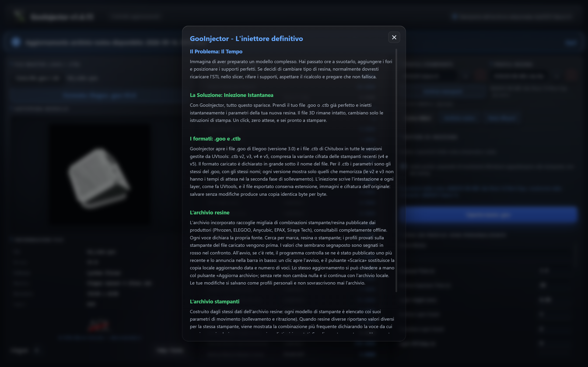
Task: Click the large blurred blue button behind dialog
Action: click(488, 215)
